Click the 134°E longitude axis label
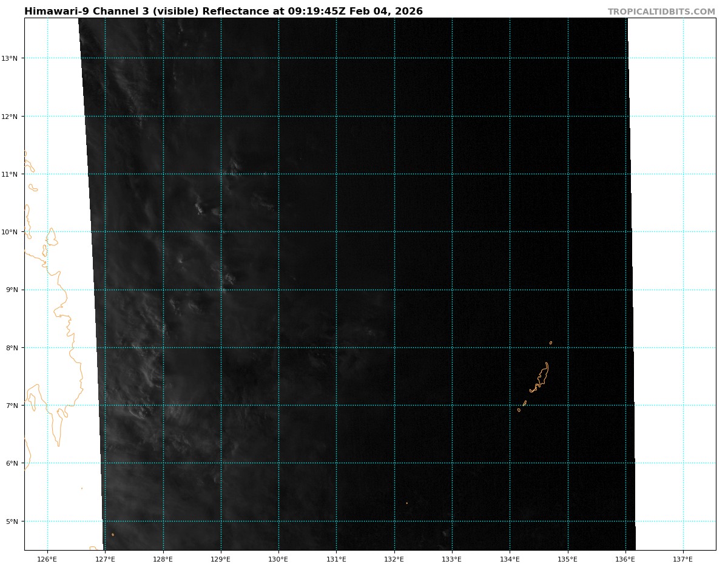728x564 pixels. tap(510, 559)
